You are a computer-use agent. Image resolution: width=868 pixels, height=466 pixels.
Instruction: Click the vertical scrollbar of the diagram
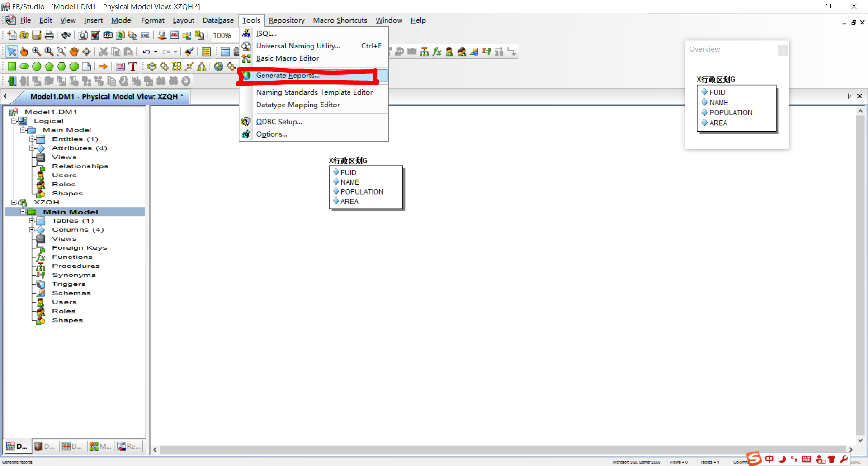[860, 271]
